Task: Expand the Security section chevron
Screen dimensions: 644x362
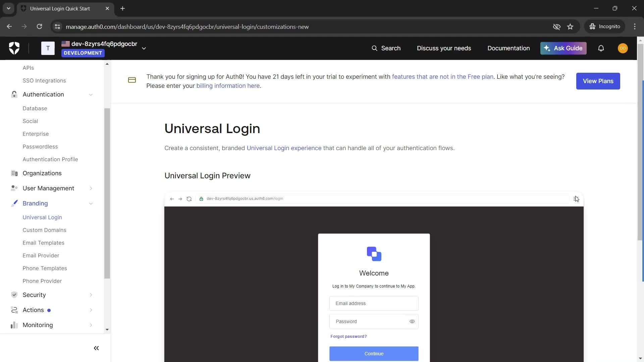Action: pos(91,295)
